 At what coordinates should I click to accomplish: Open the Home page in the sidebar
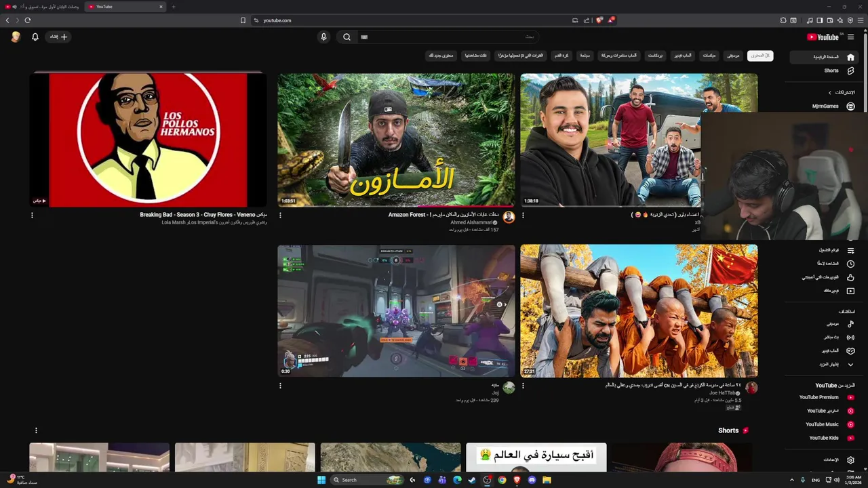coord(825,57)
